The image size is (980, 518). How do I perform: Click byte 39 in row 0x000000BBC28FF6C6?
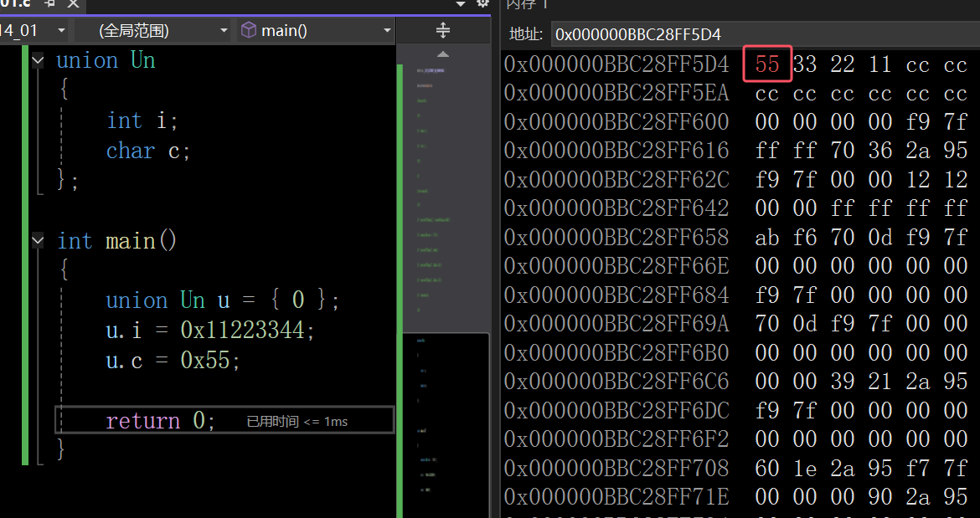(x=843, y=382)
